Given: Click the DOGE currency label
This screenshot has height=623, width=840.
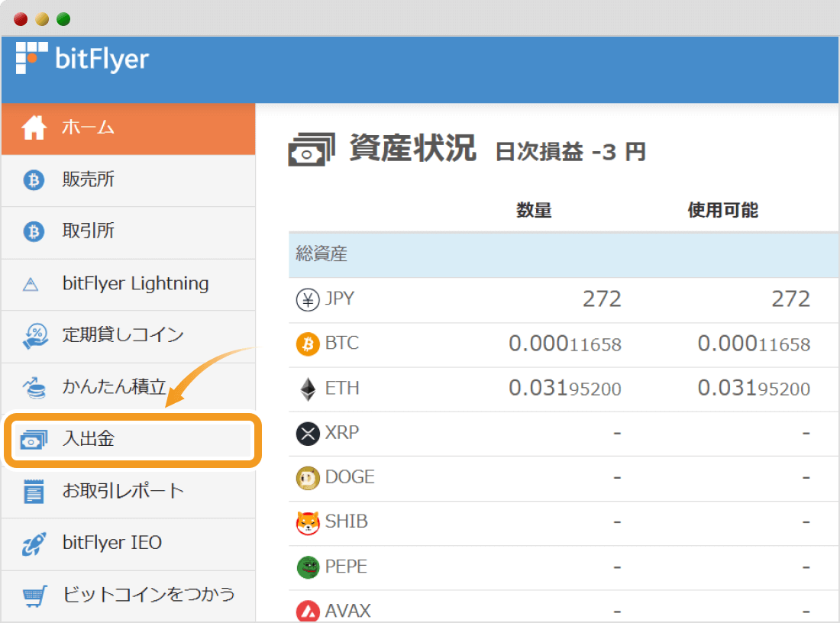Looking at the screenshot, I should (350, 476).
